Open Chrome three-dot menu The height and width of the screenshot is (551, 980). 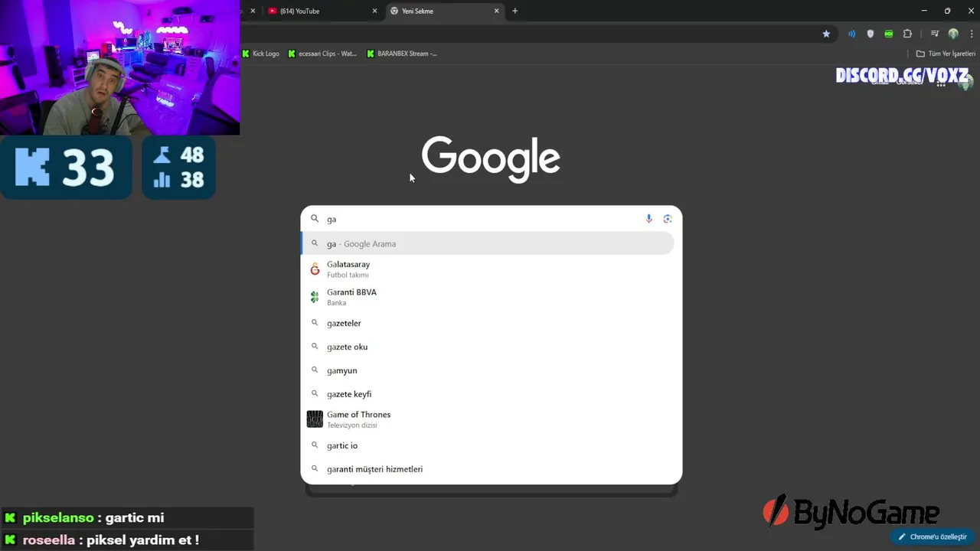tap(972, 34)
